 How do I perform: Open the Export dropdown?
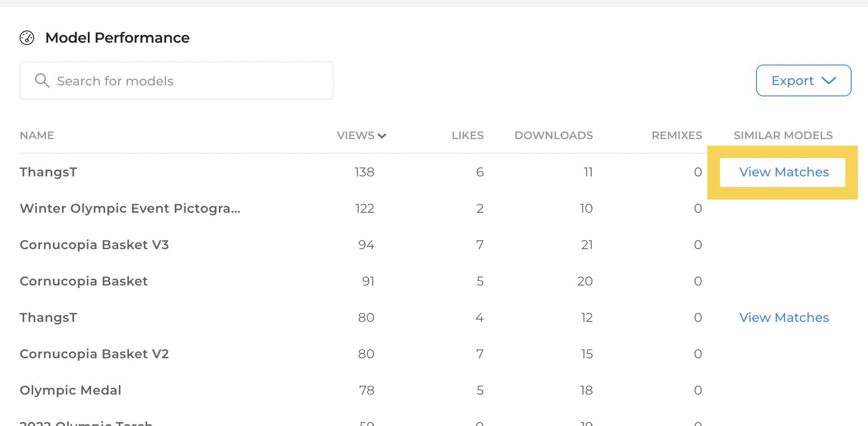(803, 80)
